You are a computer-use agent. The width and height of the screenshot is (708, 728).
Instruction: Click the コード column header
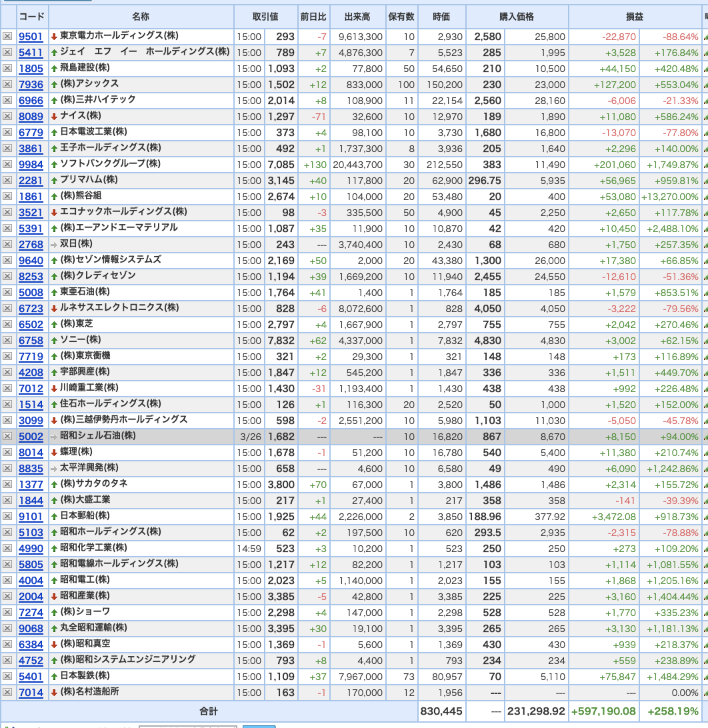[x=32, y=17]
